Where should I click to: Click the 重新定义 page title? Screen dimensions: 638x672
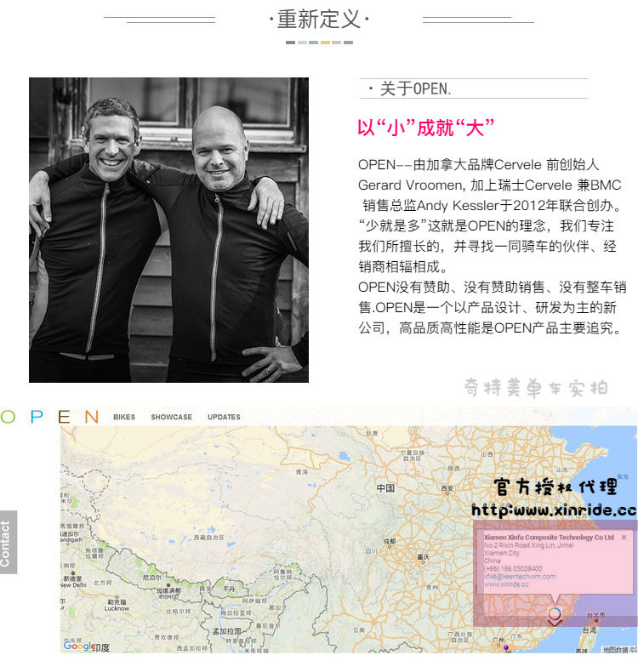tap(319, 20)
